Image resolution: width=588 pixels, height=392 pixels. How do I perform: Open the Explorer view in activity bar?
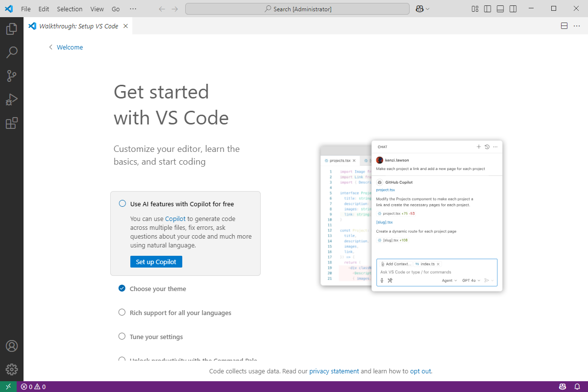[12, 29]
